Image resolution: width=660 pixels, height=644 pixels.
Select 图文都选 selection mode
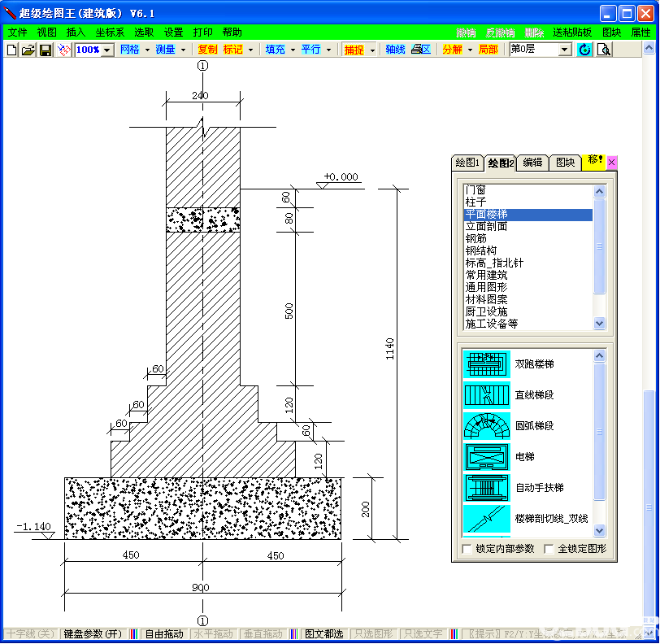tap(324, 634)
